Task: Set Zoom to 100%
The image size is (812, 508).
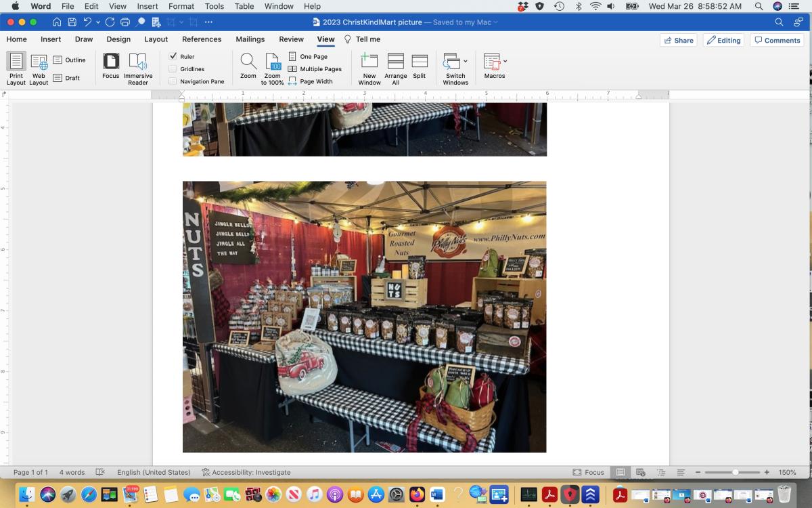Action: pyautogui.click(x=273, y=69)
